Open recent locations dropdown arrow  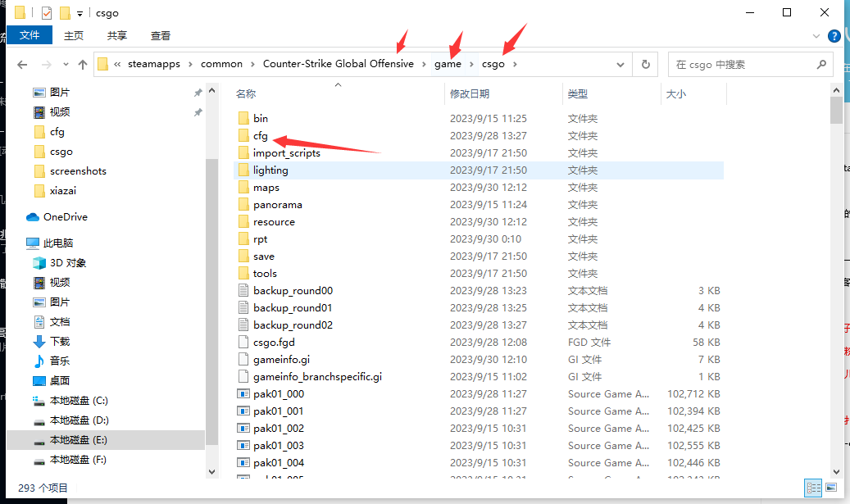point(66,65)
